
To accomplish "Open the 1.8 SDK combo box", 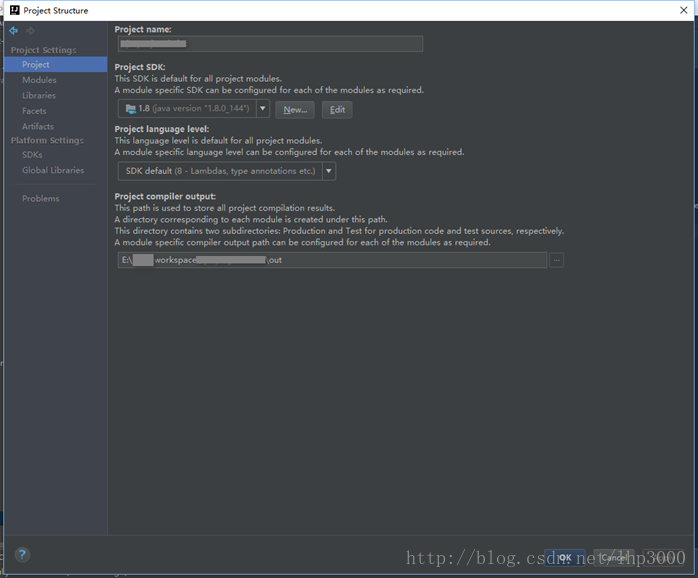I will click(194, 109).
